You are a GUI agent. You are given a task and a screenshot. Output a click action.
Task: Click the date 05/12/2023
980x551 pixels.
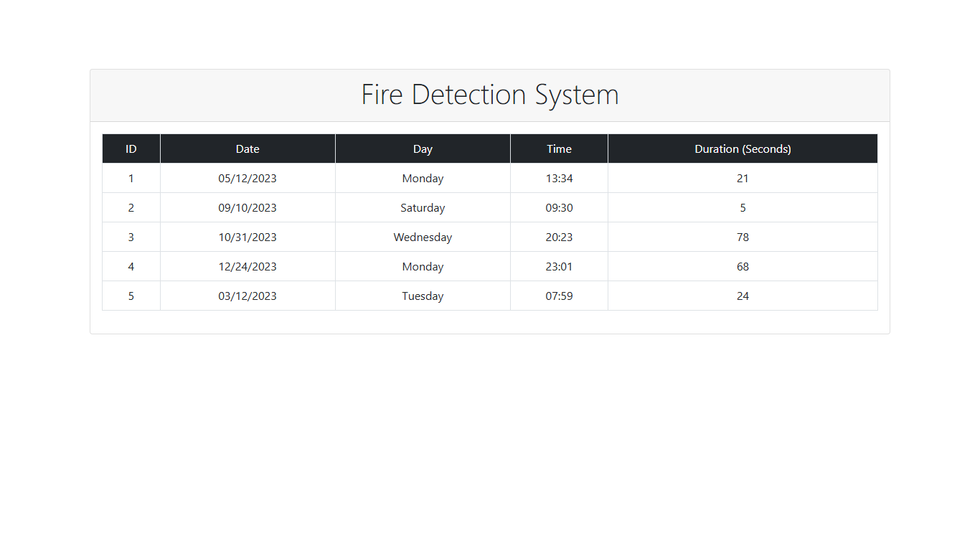(x=248, y=178)
